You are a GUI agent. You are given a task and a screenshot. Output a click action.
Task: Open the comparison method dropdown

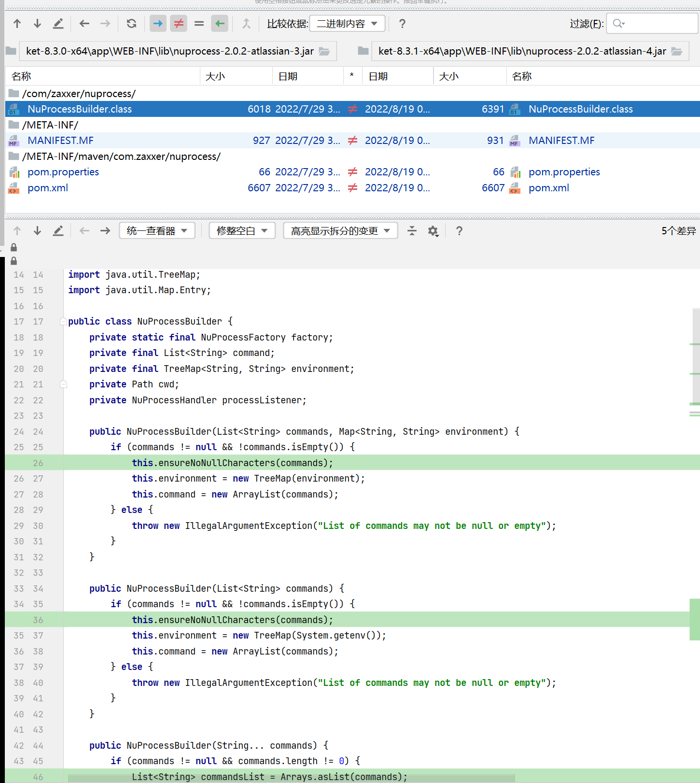coord(347,24)
